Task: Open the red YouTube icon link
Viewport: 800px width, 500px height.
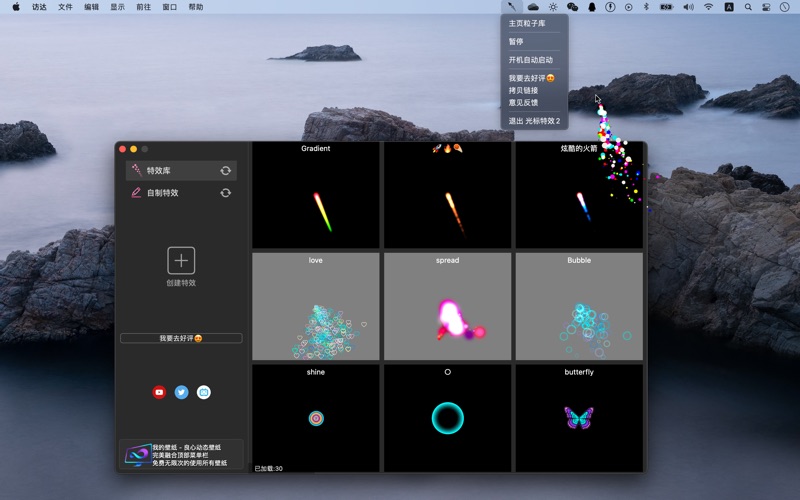Action: [159, 392]
